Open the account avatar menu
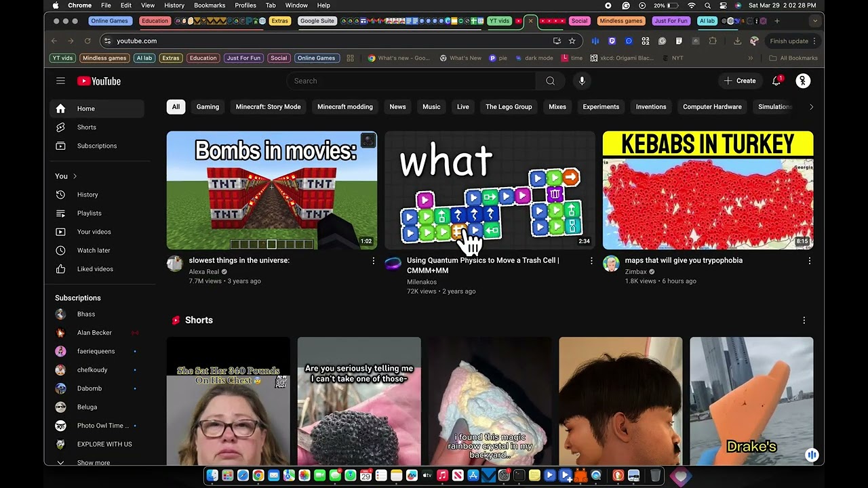Image resolution: width=868 pixels, height=488 pixels. [803, 81]
